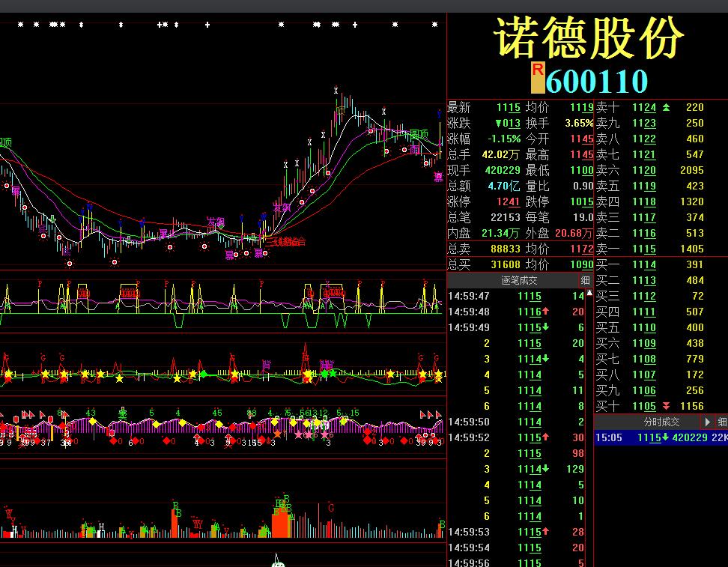Click the 每笔 value 19.0
The width and height of the screenshot is (728, 567).
pos(583,218)
